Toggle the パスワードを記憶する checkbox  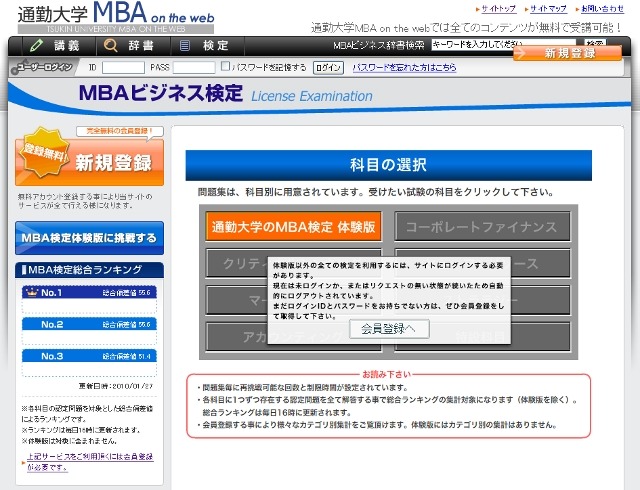click(x=227, y=68)
